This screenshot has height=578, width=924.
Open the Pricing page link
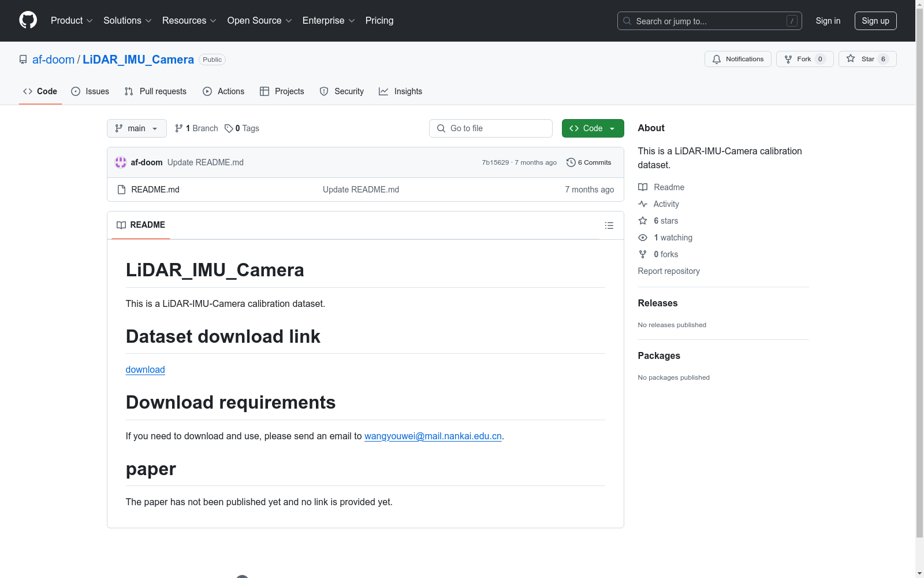point(379,20)
